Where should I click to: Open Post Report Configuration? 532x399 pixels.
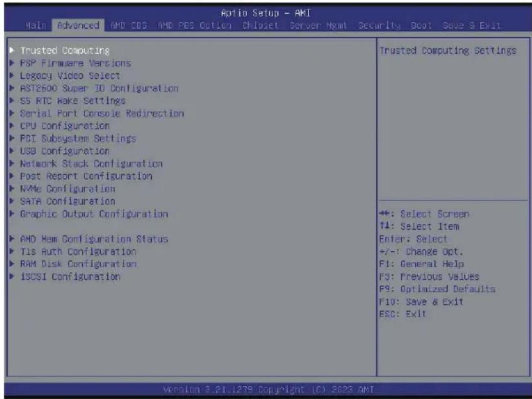pos(86,176)
